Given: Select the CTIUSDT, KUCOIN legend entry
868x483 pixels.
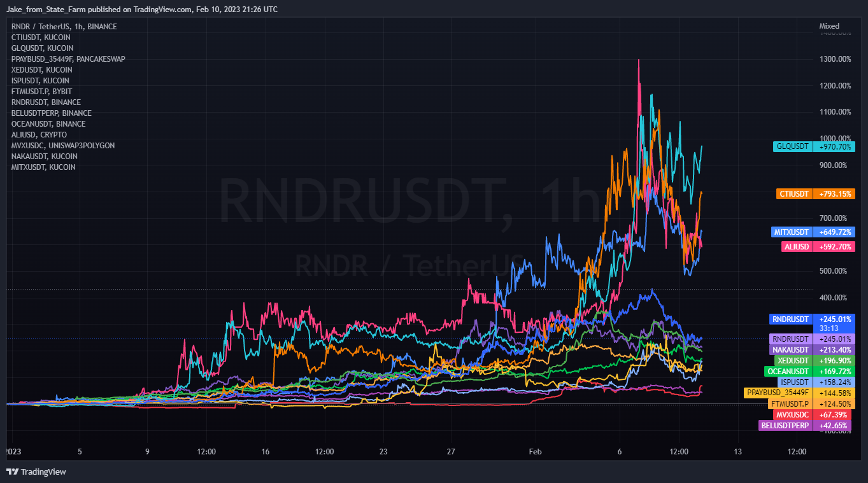Looking at the screenshot, I should point(41,38).
